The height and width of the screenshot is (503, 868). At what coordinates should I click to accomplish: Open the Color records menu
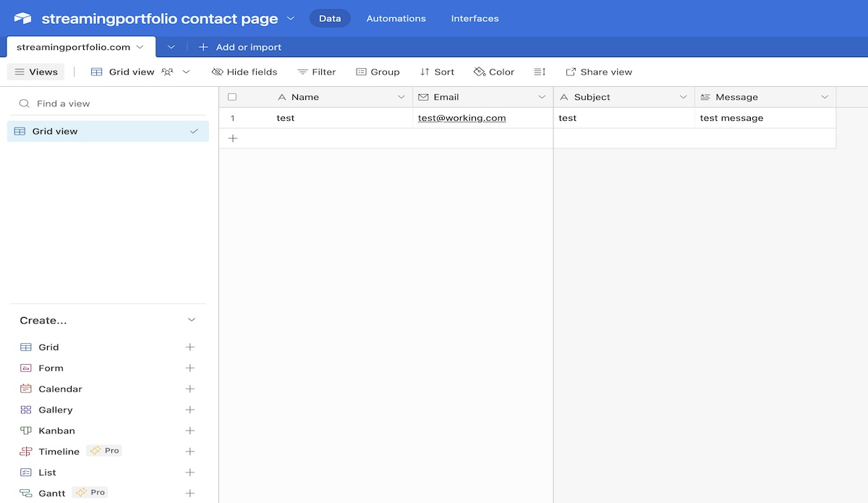point(493,72)
